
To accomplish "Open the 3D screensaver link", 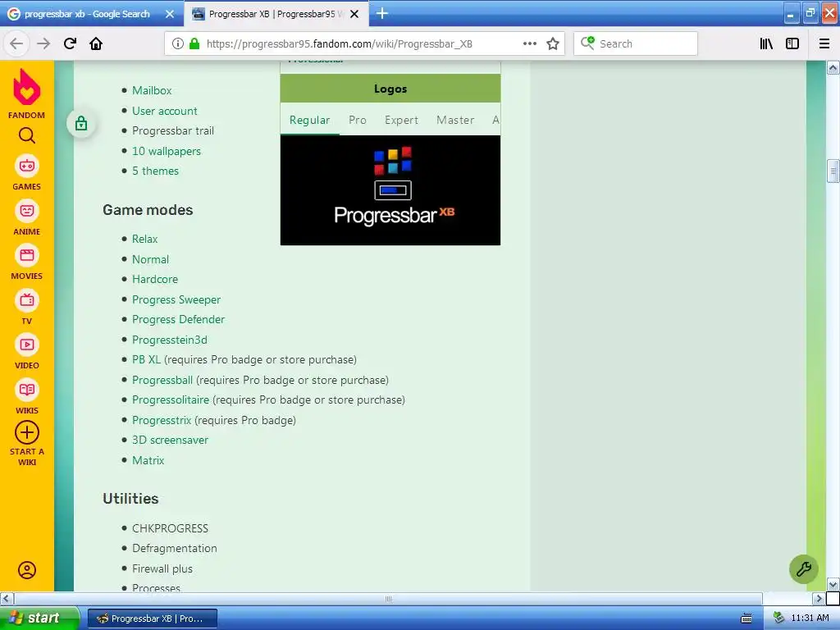I will [171, 440].
